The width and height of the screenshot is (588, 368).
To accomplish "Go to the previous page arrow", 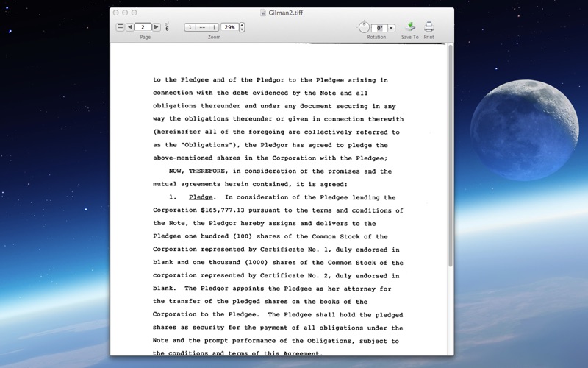I will pos(130,27).
